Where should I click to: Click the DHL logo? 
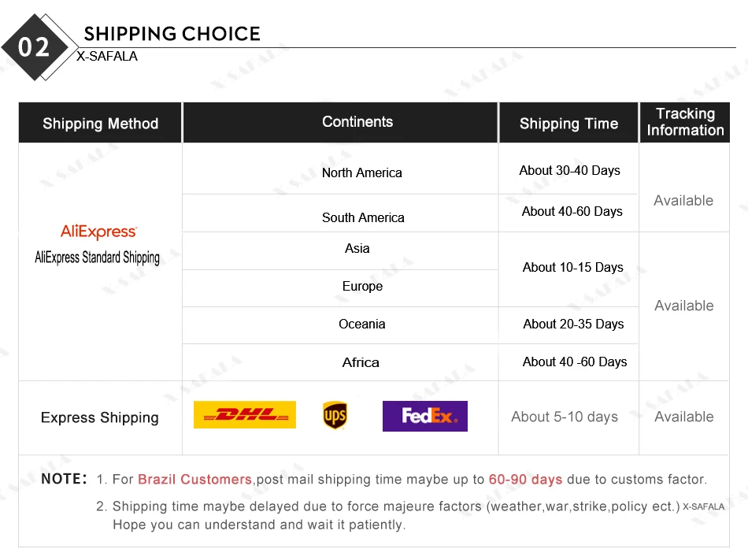click(244, 415)
